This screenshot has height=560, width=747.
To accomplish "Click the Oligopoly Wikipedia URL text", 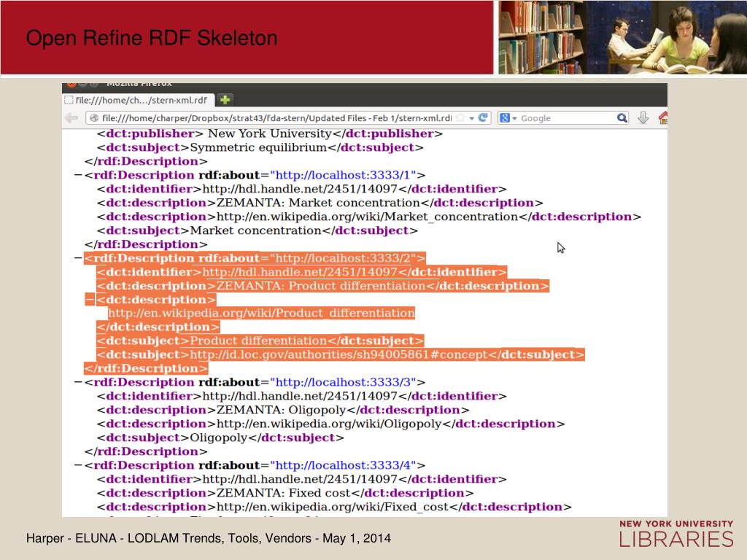I will 329,424.
